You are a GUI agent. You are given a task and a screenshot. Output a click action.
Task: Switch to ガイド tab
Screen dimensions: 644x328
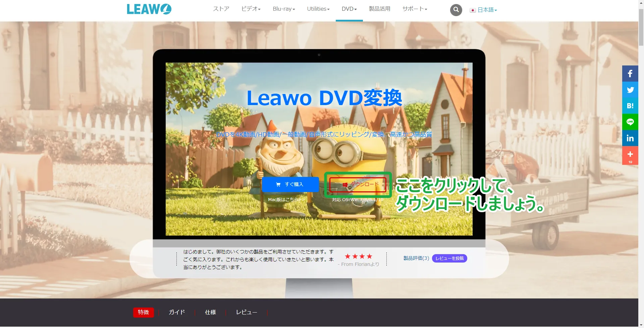point(177,312)
